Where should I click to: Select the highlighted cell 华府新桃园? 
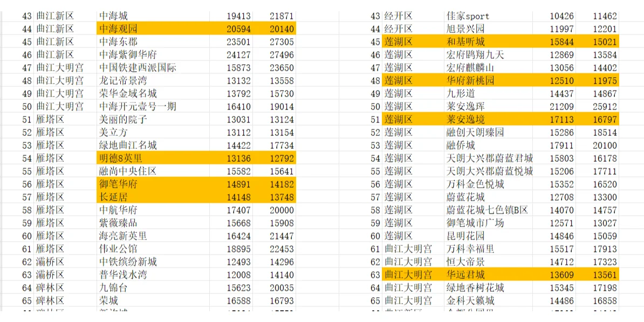click(488, 81)
